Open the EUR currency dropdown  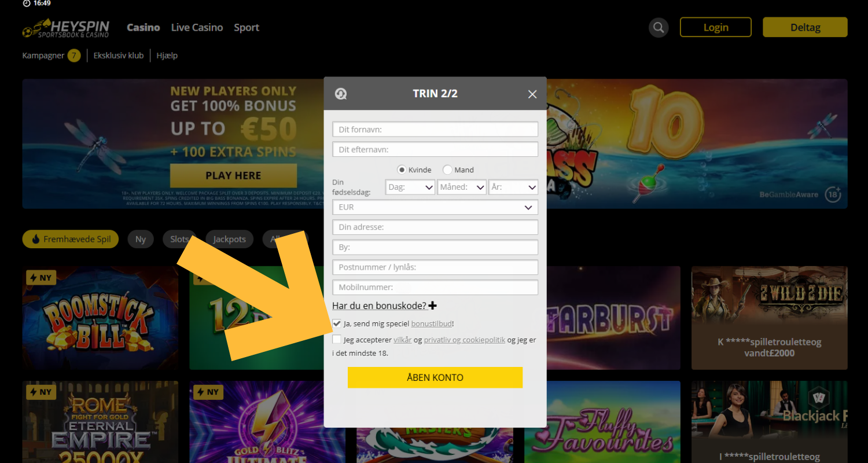[x=435, y=207]
